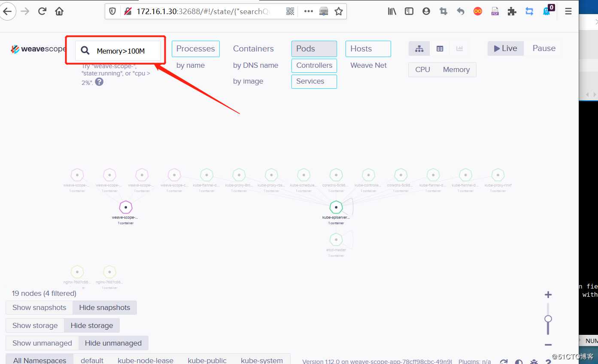The height and width of the screenshot is (364, 598).
Task: Filter by All Namespaces
Action: (x=39, y=360)
